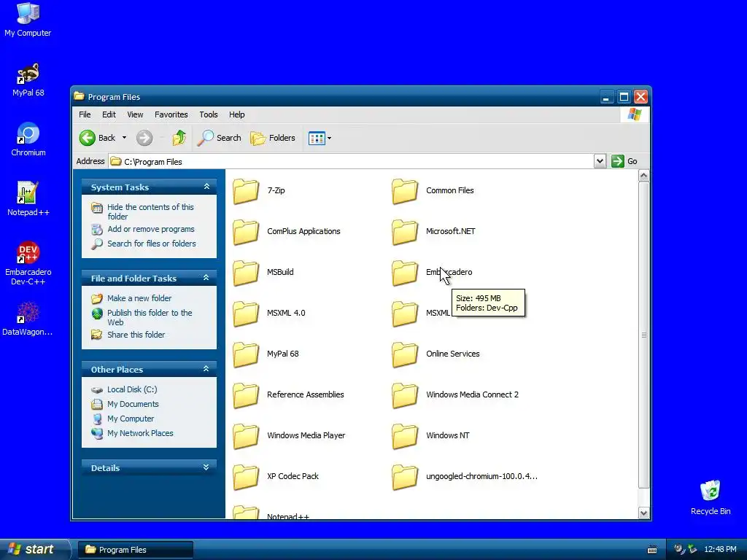Expand the Address bar dropdown

point(600,161)
